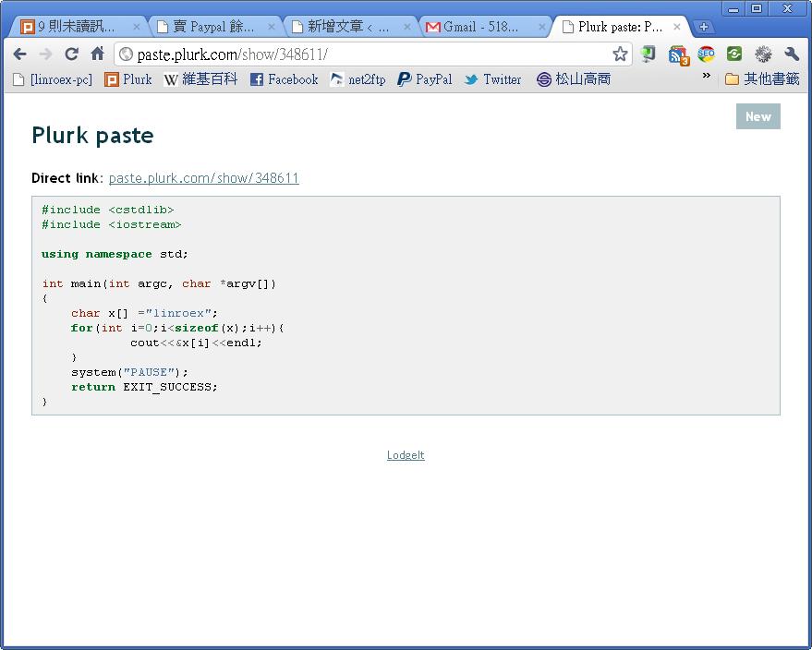Click the '#include <cstdlib>' code line
The width and height of the screenshot is (812, 650).
(x=108, y=210)
